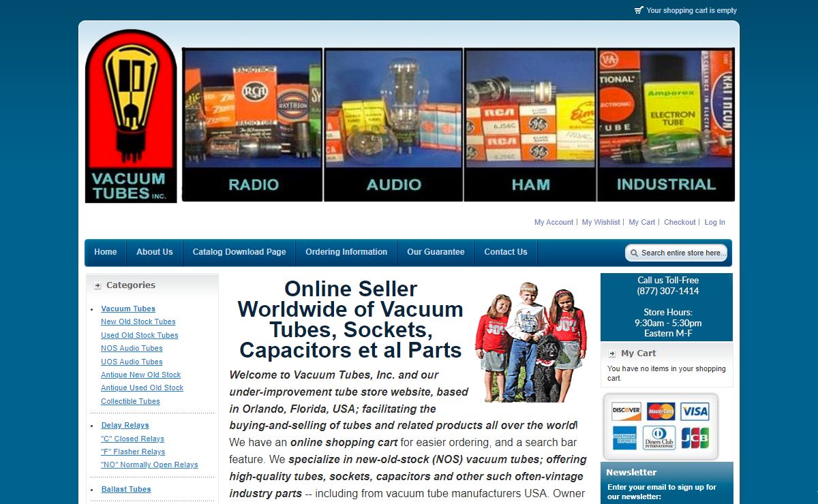Select "F" Flasher Relays
This screenshot has height=504, width=818.
coord(133,452)
